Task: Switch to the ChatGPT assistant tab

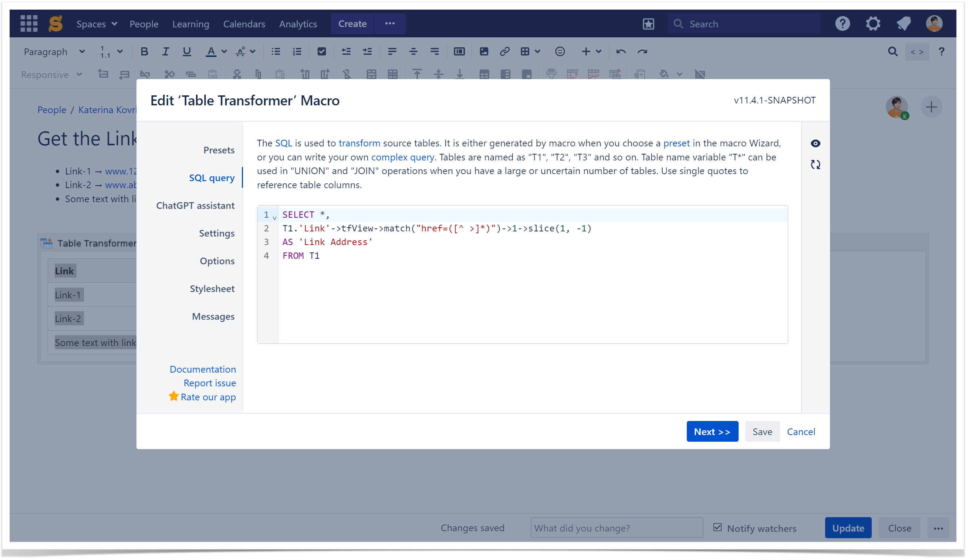Action: click(x=195, y=206)
